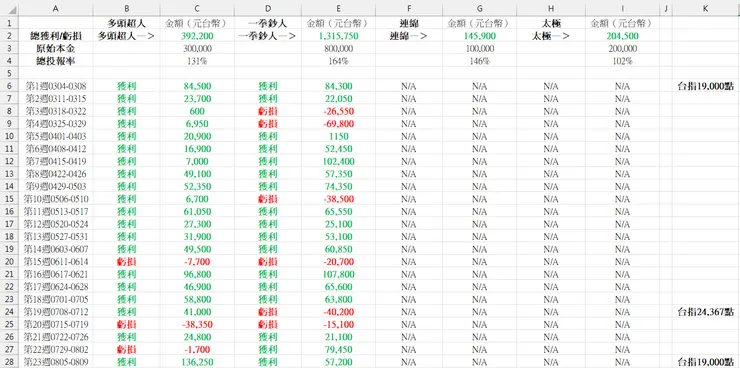
Task: Select row 2 header
Action: 9,36
